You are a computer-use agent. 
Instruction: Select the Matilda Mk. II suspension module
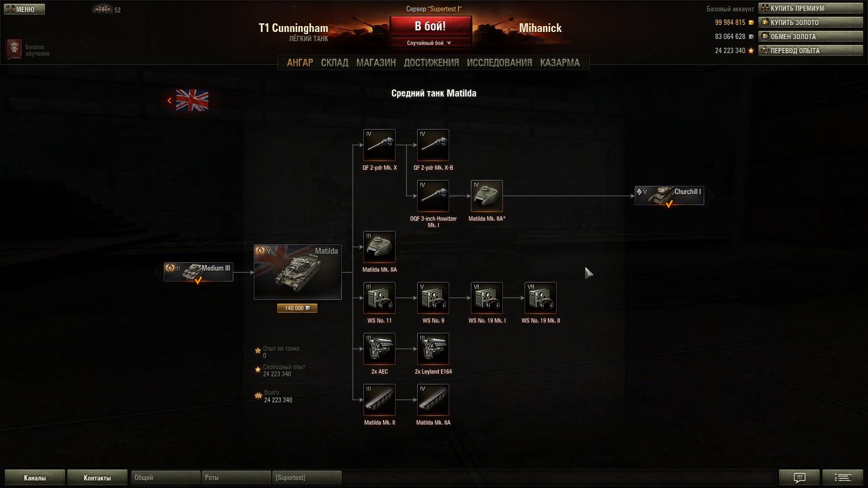379,400
